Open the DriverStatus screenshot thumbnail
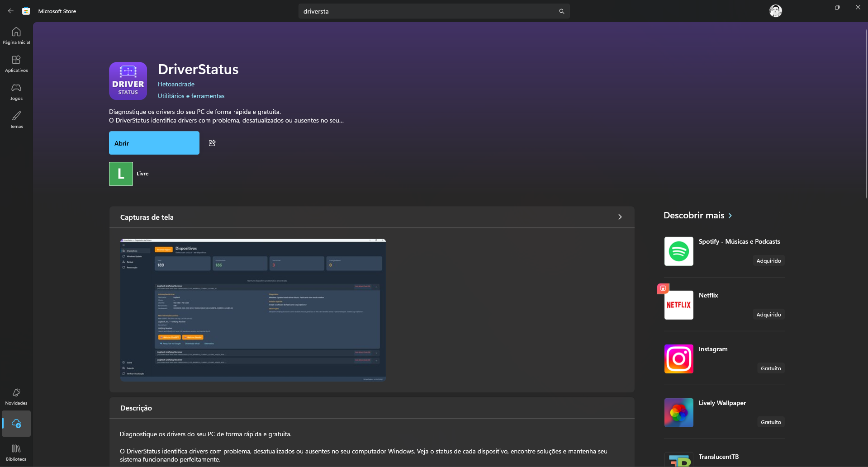This screenshot has height=467, width=868. [253, 310]
